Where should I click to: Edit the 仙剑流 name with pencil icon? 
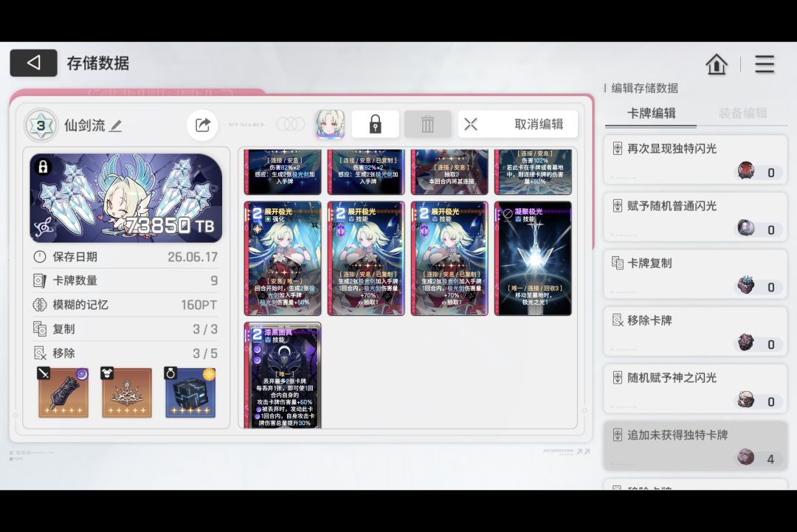(x=116, y=125)
